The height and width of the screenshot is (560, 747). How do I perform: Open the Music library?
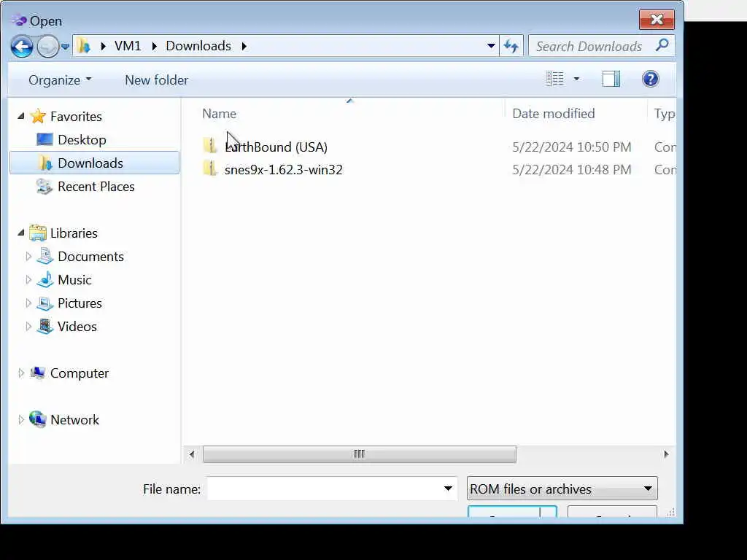coord(64,279)
